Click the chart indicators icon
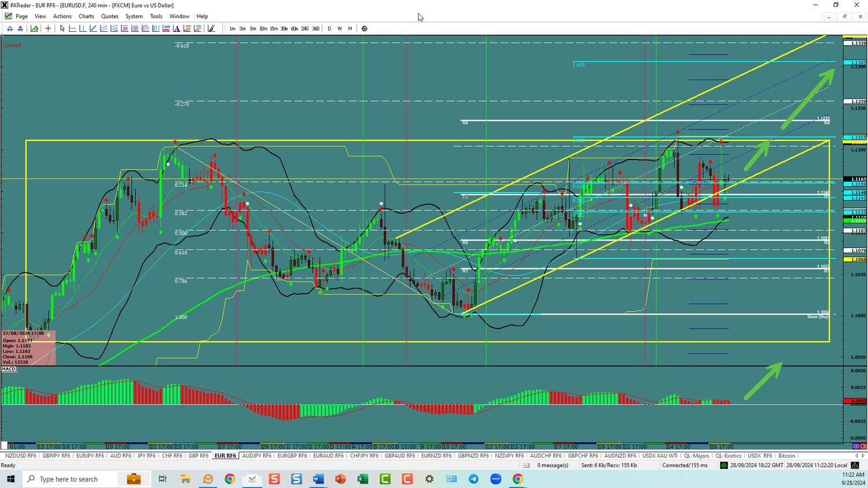The height and width of the screenshot is (488, 868). [35, 28]
